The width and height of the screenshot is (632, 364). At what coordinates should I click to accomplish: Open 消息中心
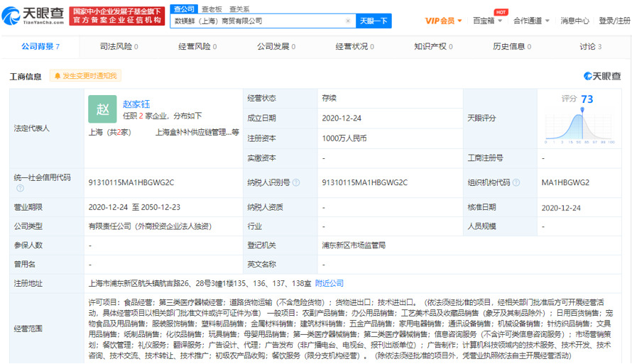click(x=574, y=21)
